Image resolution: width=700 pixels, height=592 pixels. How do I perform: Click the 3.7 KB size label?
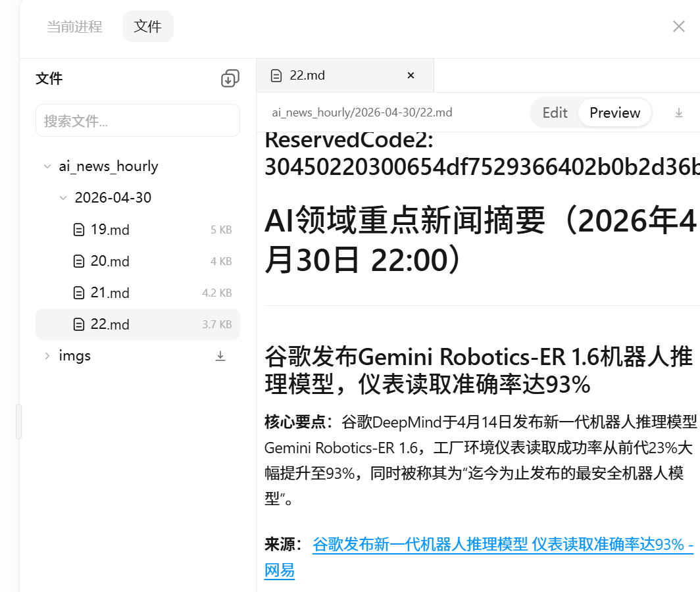[x=217, y=324]
